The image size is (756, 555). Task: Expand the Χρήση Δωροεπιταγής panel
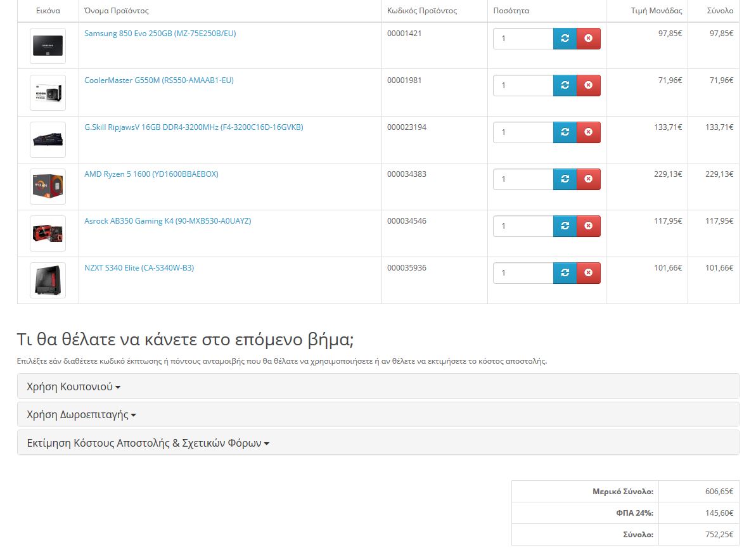[x=82, y=415]
